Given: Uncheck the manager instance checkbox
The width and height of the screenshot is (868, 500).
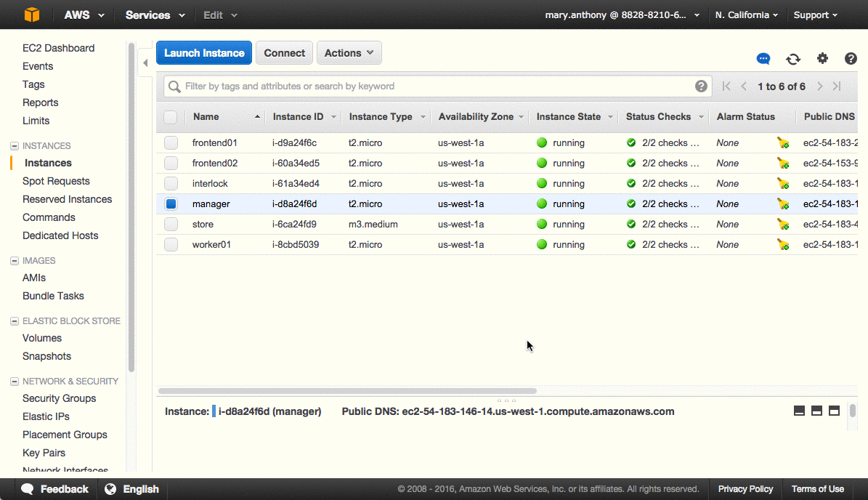Looking at the screenshot, I should pyautogui.click(x=171, y=204).
